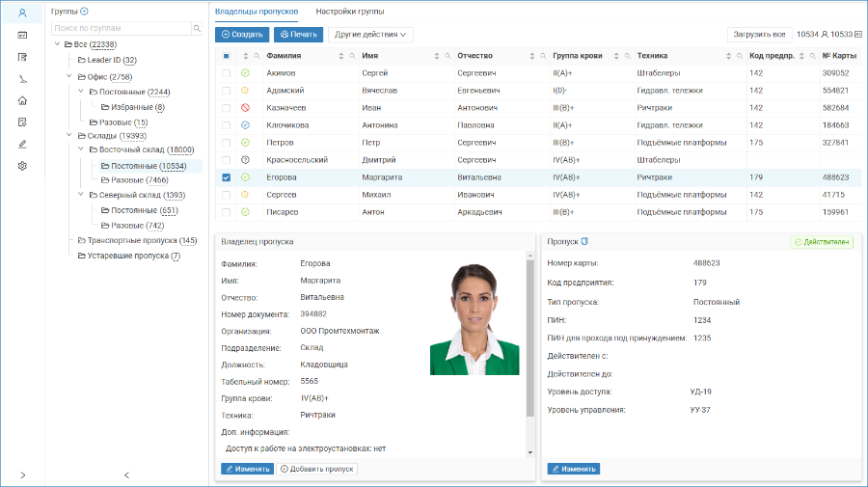This screenshot has width=868, height=487.
Task: Open the calendar schedule sidebar icon
Action: (22, 35)
